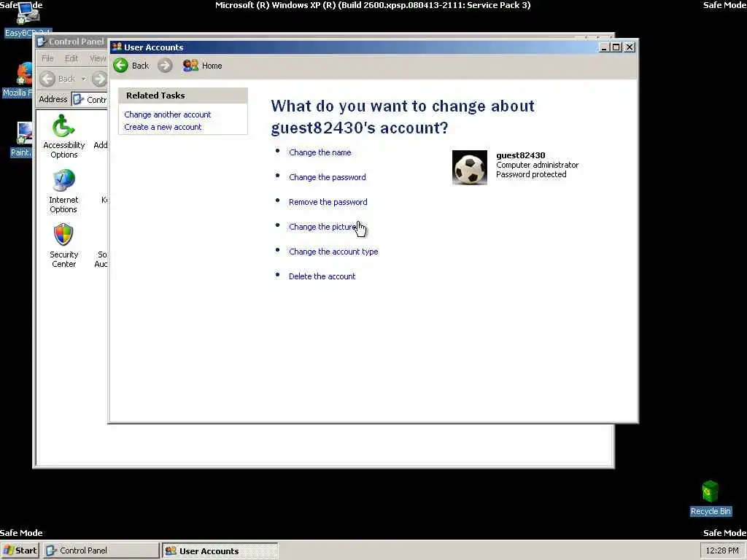Viewport: 747px width, 560px height.
Task: Click the Forward arrow in User Accounts
Action: click(x=165, y=65)
